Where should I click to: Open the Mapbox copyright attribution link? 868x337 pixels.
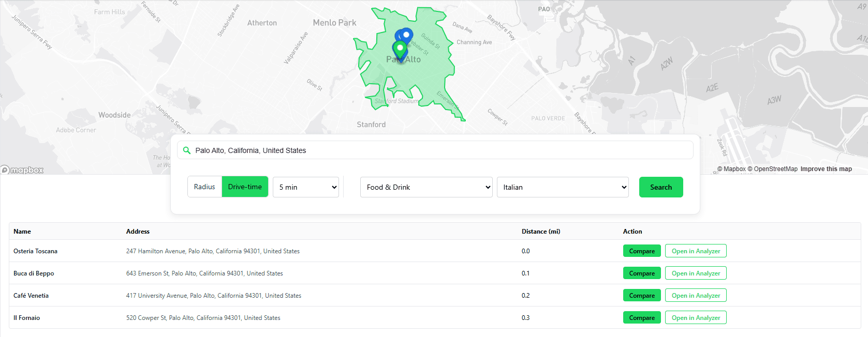point(731,169)
